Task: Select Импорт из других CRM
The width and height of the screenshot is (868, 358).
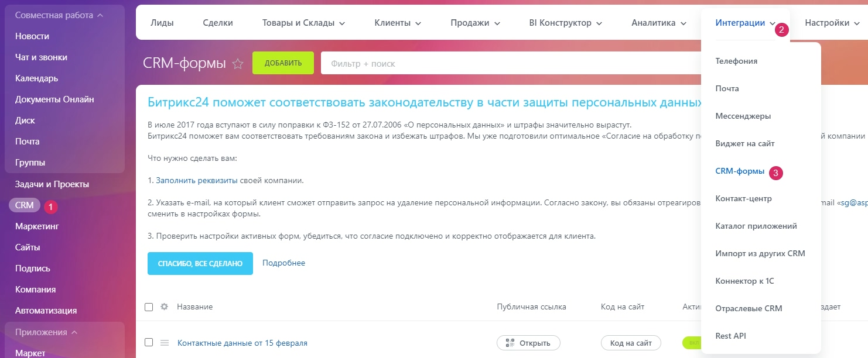Action: [760, 253]
